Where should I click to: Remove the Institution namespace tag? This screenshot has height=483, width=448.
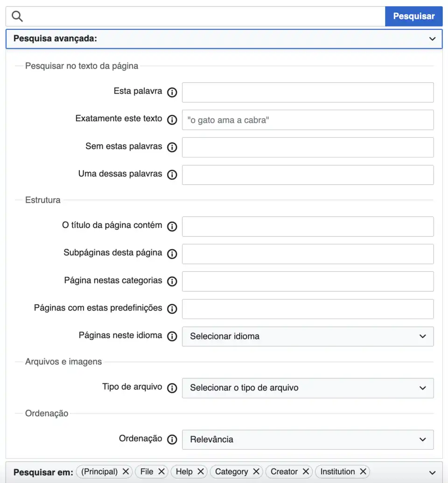pyautogui.click(x=363, y=472)
